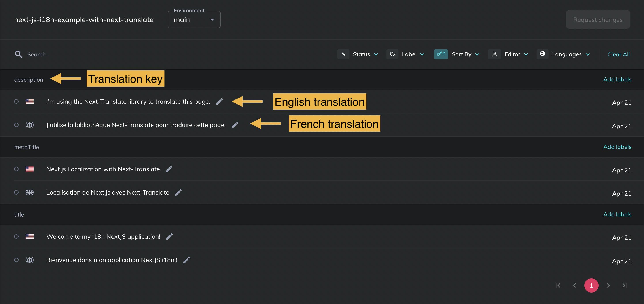
Task: Click Apr 21 date on English description row
Action: (x=621, y=103)
